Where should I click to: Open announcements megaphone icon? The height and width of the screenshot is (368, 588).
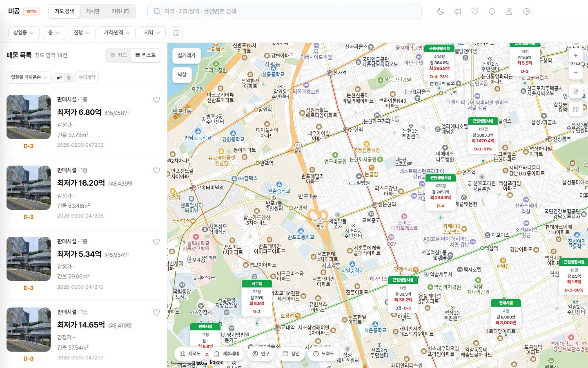click(x=458, y=11)
